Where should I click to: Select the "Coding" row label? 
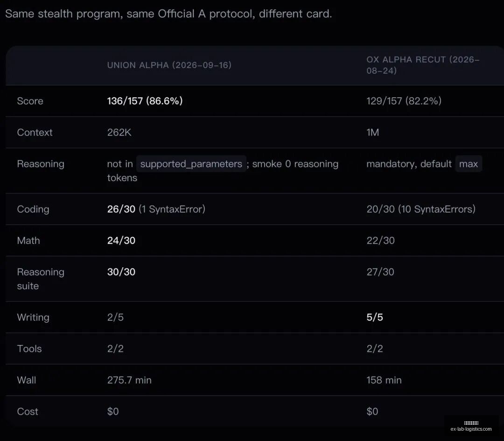33,209
